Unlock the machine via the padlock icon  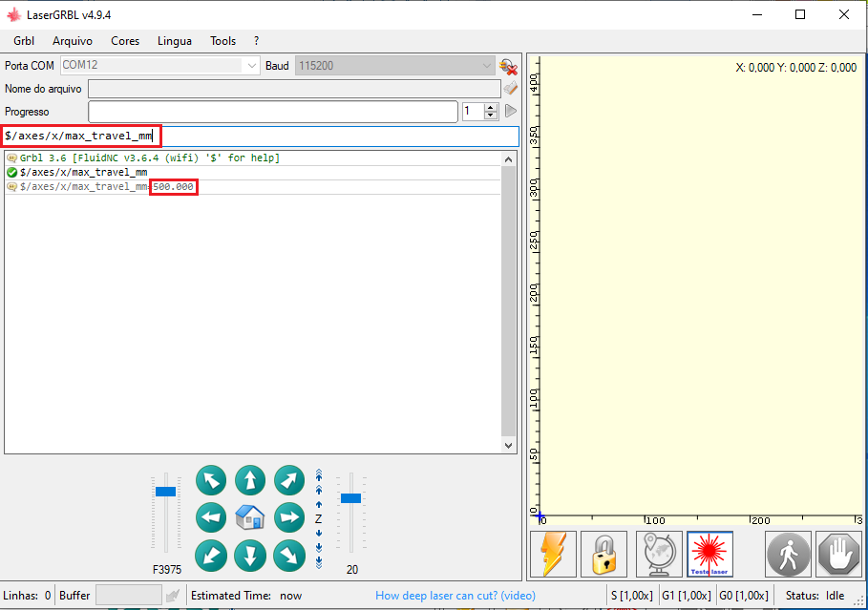pos(604,555)
